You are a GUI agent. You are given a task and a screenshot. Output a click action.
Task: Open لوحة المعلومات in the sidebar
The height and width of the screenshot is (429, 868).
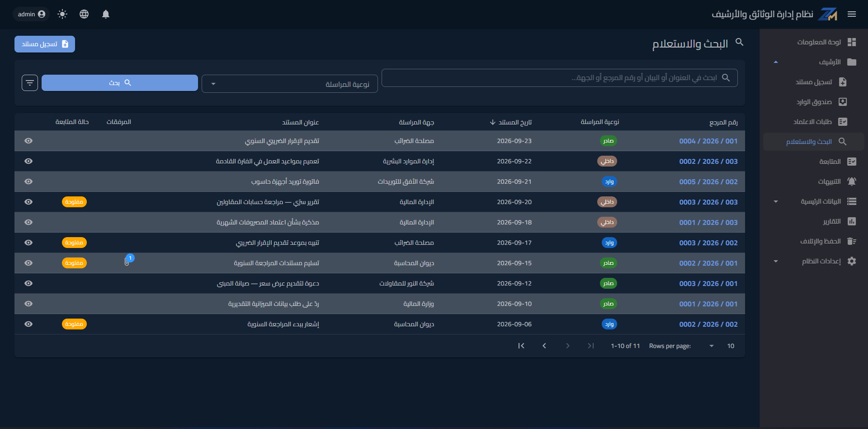814,42
